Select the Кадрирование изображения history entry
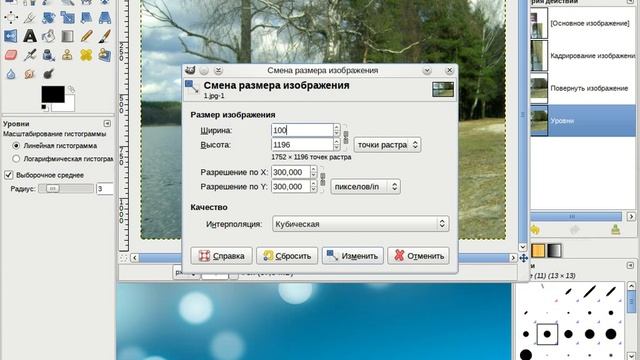Image resolution: width=640 pixels, height=360 pixels. (x=583, y=56)
